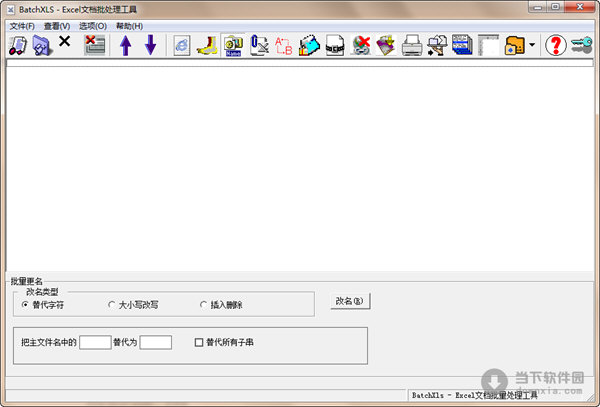Close the BatchXLS window

click(x=580, y=7)
